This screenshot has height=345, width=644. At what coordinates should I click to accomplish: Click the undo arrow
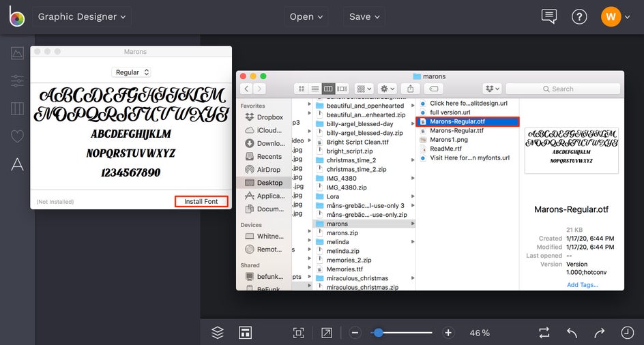572,333
